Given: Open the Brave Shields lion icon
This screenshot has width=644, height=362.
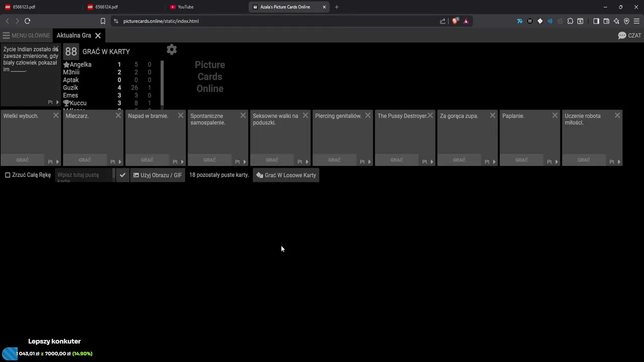Looking at the screenshot, I should 455,21.
